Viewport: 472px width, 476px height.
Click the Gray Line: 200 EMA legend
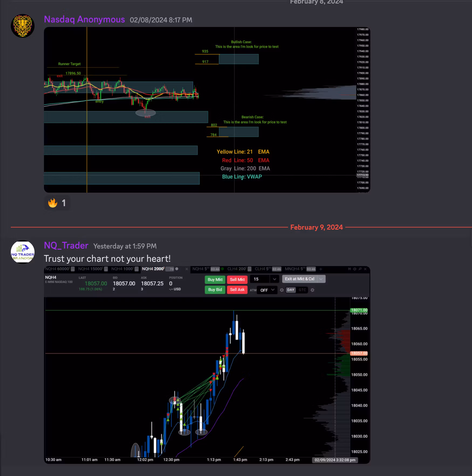point(245,168)
